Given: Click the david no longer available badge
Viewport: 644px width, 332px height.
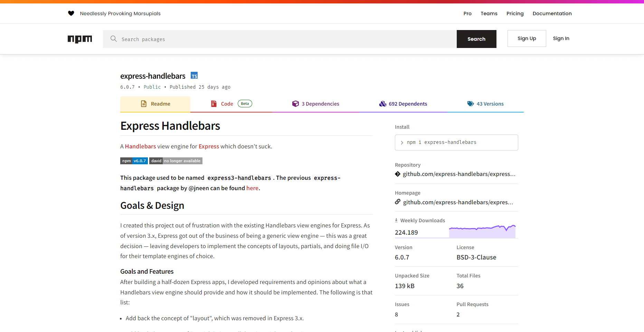Looking at the screenshot, I should pyautogui.click(x=176, y=161).
